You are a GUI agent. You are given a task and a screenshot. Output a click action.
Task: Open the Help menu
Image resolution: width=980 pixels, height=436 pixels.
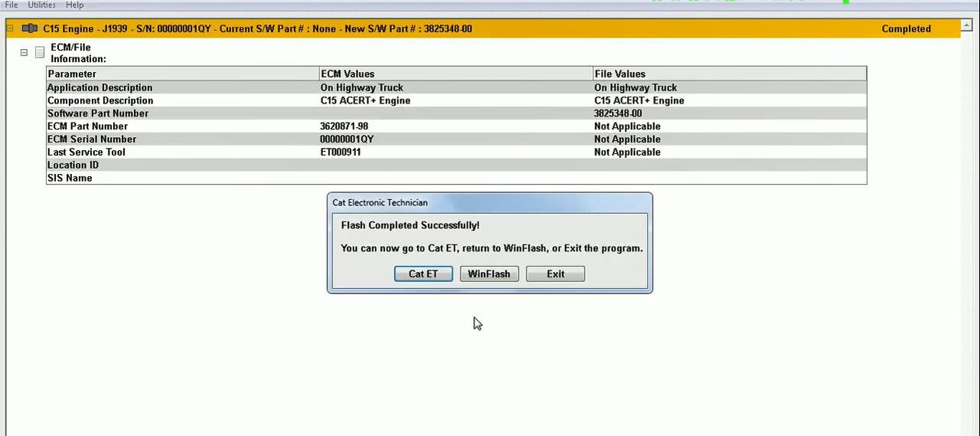tap(74, 5)
